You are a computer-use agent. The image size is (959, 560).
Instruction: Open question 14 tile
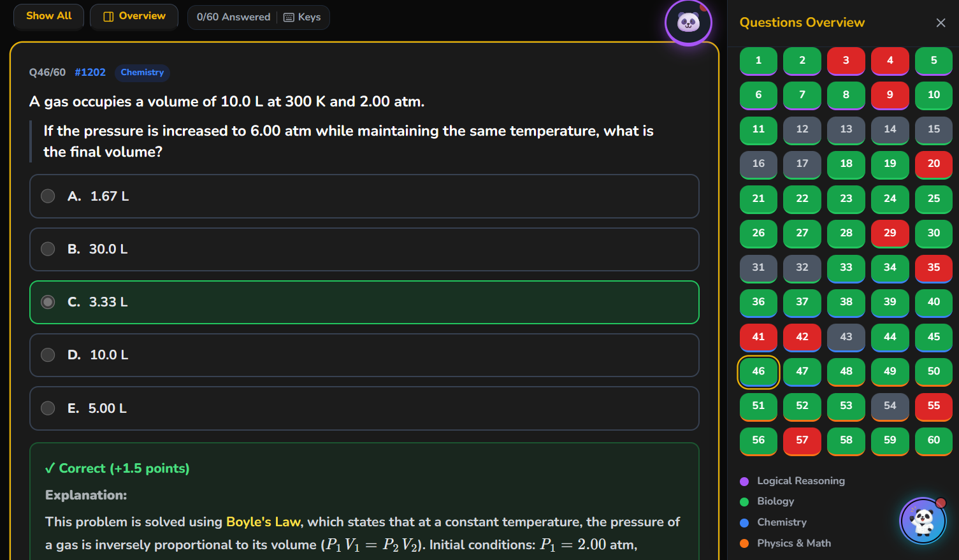890,129
